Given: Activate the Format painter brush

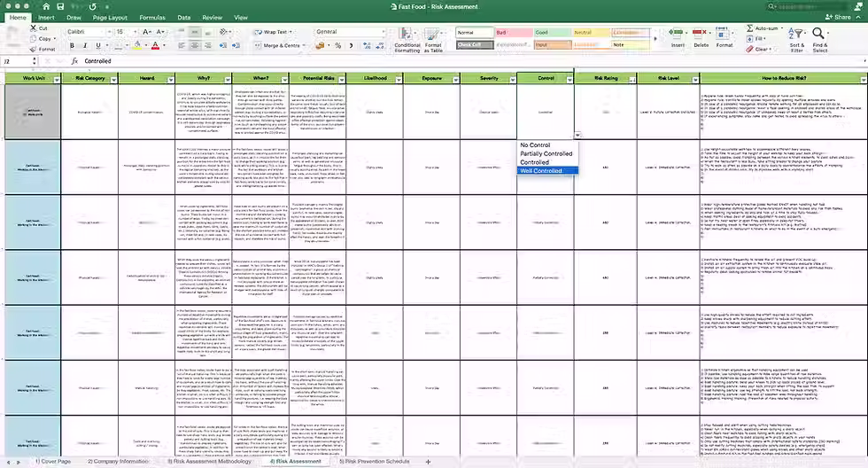Looking at the screenshot, I should pyautogui.click(x=34, y=49).
